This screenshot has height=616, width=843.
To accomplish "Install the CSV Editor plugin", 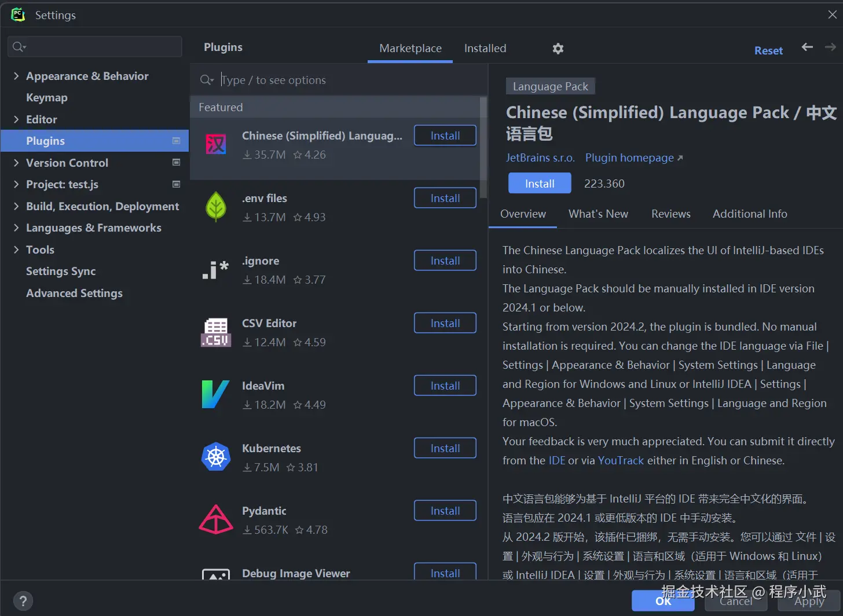I will point(445,323).
